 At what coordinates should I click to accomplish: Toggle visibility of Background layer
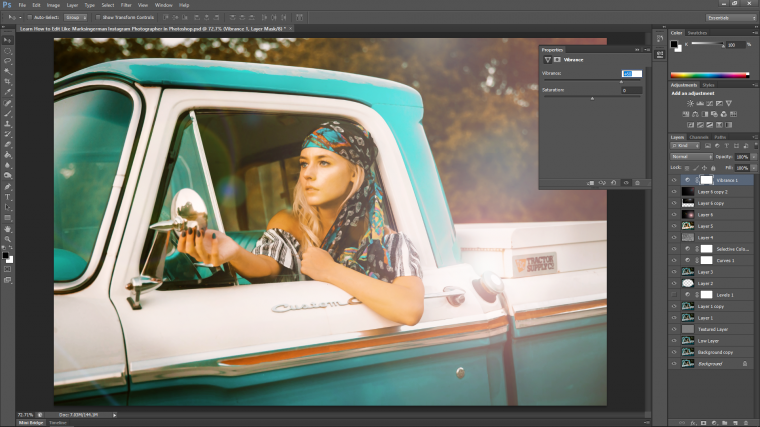coord(674,364)
